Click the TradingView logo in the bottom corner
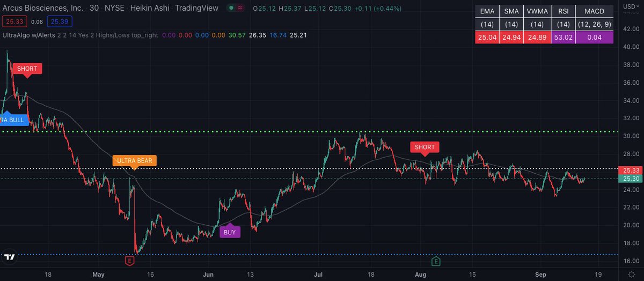644x281 pixels. click(x=9, y=258)
